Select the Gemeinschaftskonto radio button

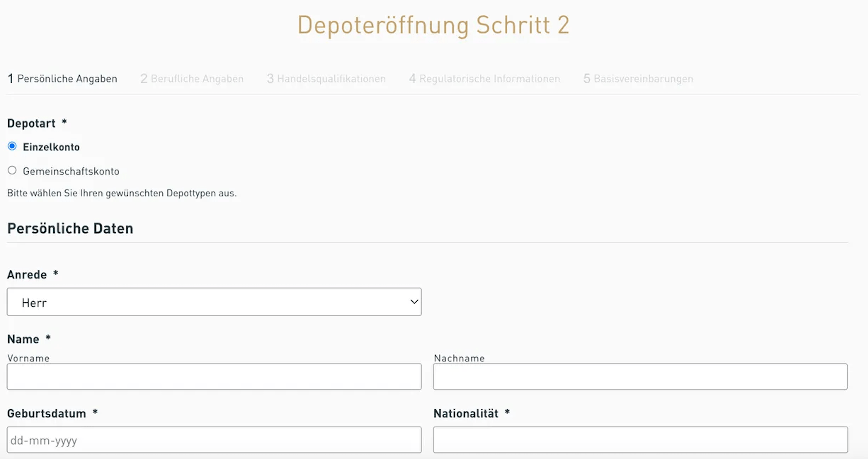tap(12, 170)
